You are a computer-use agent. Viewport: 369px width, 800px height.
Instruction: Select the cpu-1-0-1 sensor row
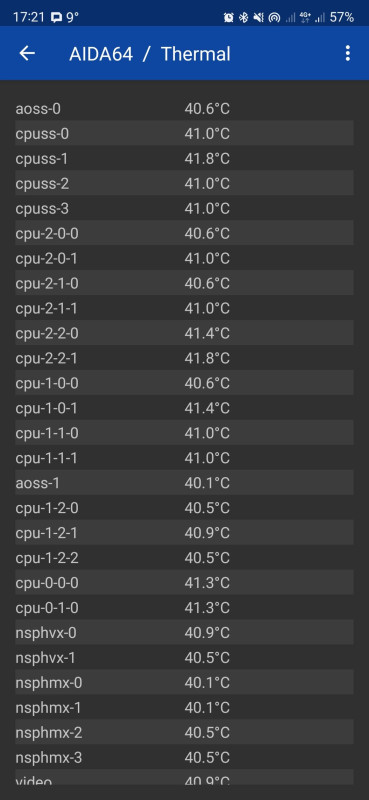[x=184, y=409]
